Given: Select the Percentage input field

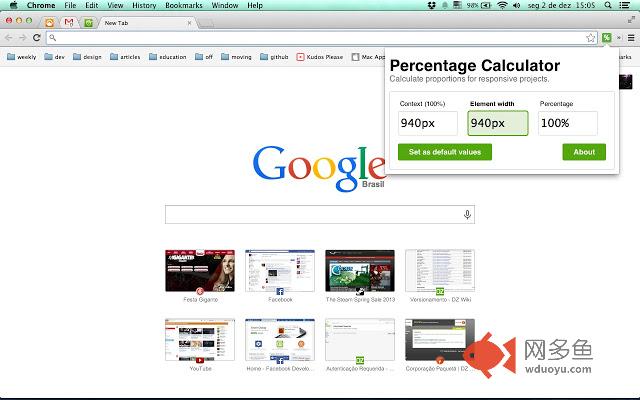Looking at the screenshot, I should pyautogui.click(x=568, y=123).
